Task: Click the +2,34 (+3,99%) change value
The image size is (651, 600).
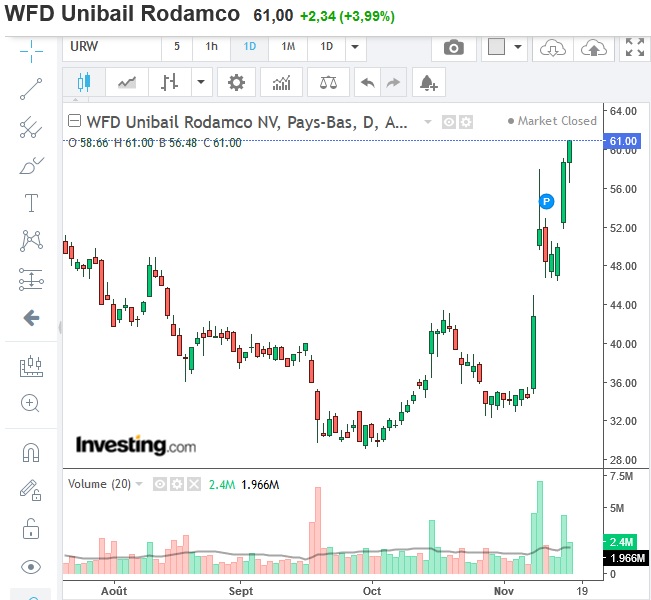Action: [347, 17]
